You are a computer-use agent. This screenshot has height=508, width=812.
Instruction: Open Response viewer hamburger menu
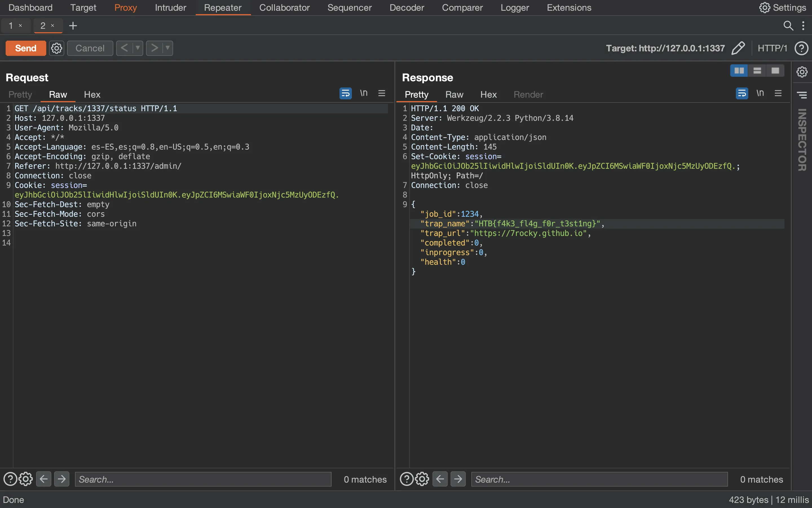(x=778, y=93)
